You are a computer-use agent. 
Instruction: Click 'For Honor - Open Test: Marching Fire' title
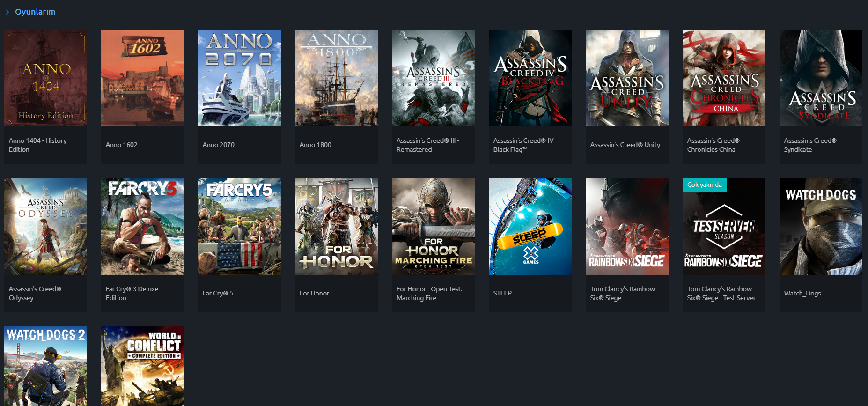429,294
